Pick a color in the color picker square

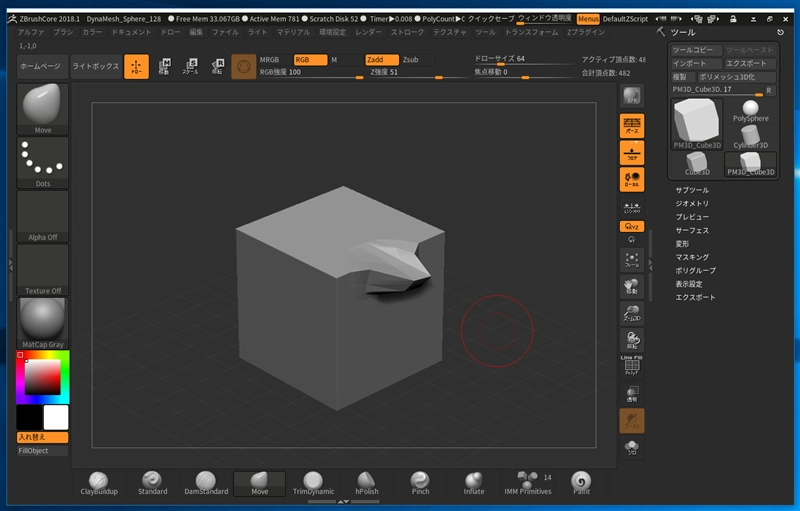point(43,377)
